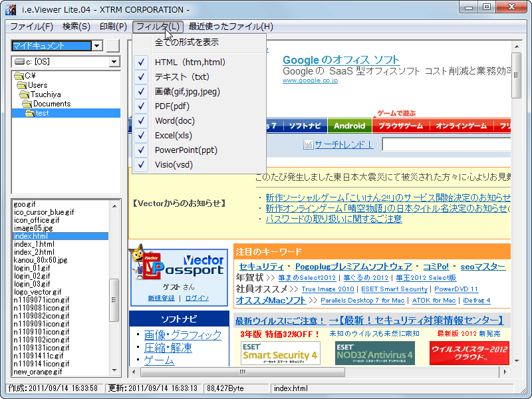Open マイドキュメント dropdown arrow
Screen dimensions: 532x399
[x=97, y=45]
